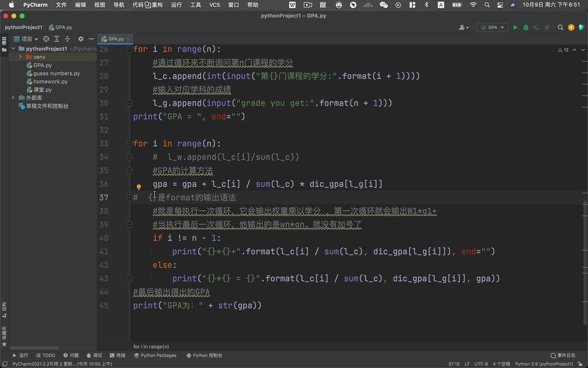Click the yellow intention lightbulb on line 36
This screenshot has width=588, height=368.
click(x=138, y=187)
